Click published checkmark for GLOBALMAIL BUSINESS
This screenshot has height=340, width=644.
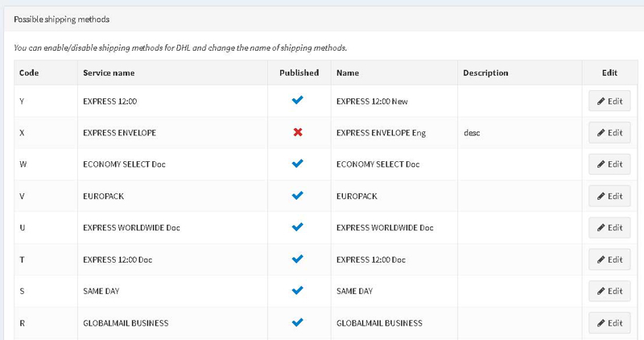[x=298, y=322]
